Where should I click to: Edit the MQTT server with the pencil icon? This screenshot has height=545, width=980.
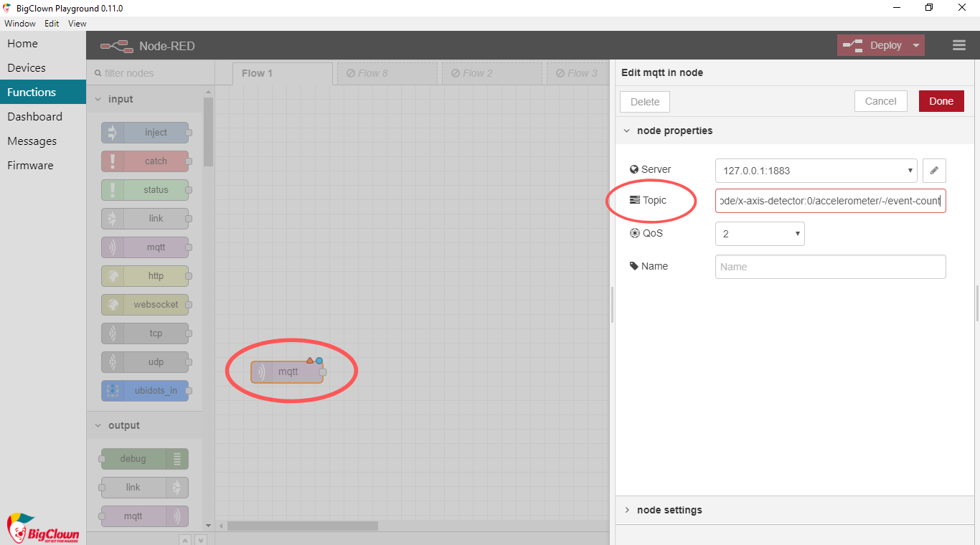click(x=934, y=171)
